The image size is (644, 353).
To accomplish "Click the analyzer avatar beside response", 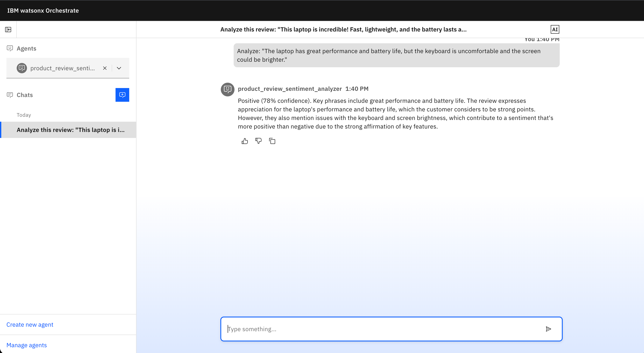I will point(227,89).
